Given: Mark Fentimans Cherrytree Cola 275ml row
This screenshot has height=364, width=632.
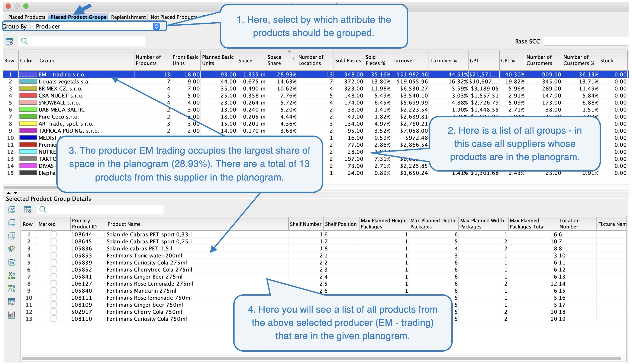Looking at the screenshot, I should pos(53,270).
